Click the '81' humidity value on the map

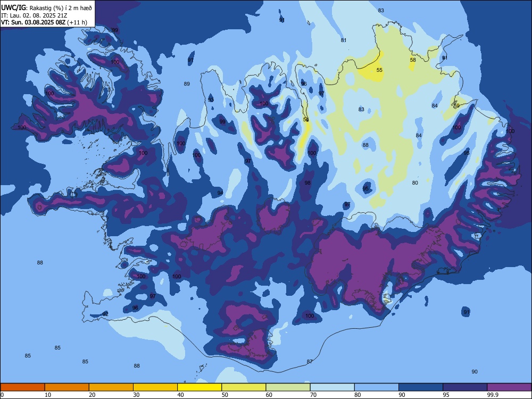click(x=344, y=40)
